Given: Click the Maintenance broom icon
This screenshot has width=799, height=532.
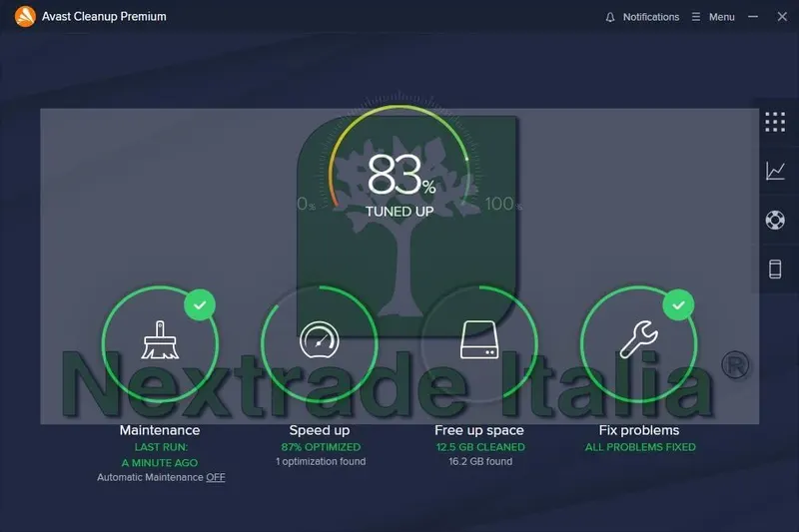Looking at the screenshot, I should [x=160, y=340].
